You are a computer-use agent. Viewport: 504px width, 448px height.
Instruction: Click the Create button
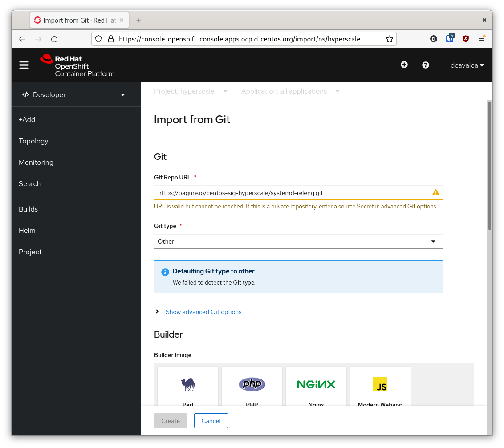click(171, 421)
